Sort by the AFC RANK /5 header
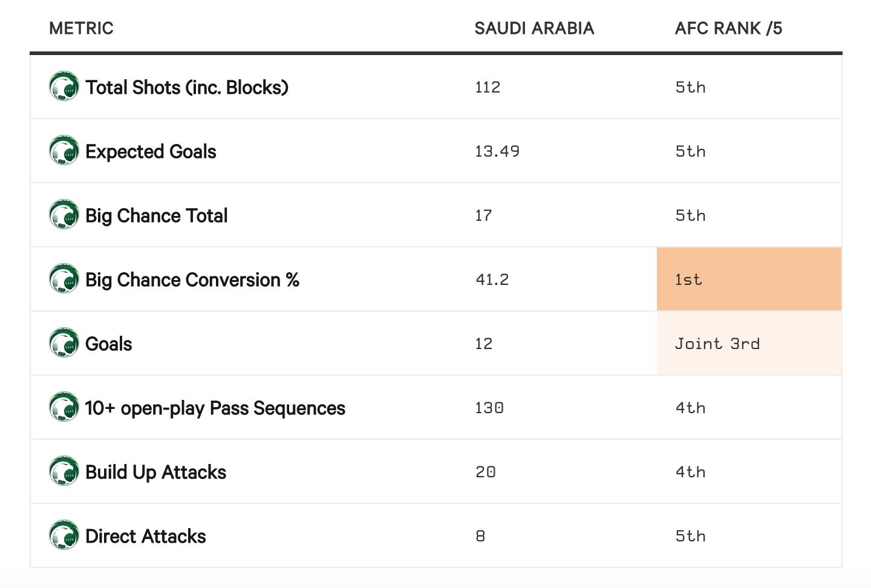The image size is (871, 588). pyautogui.click(x=728, y=28)
